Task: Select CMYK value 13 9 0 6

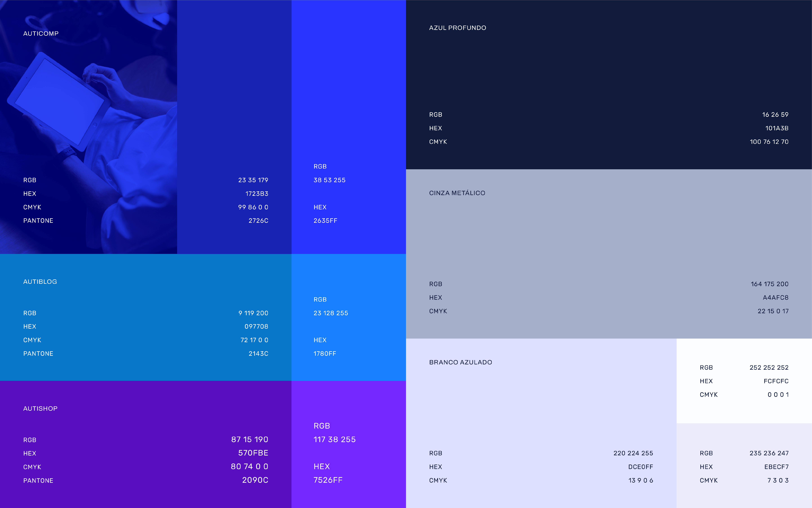Action: point(640,480)
